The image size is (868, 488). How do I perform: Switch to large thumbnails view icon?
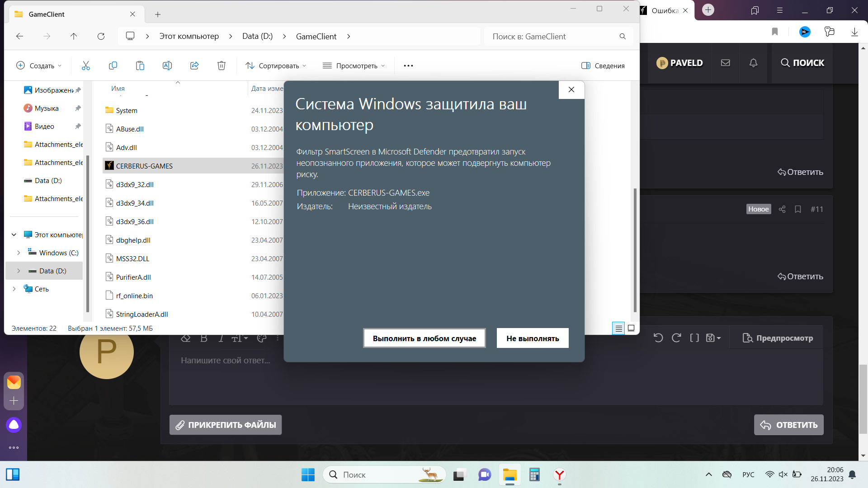[x=631, y=328]
